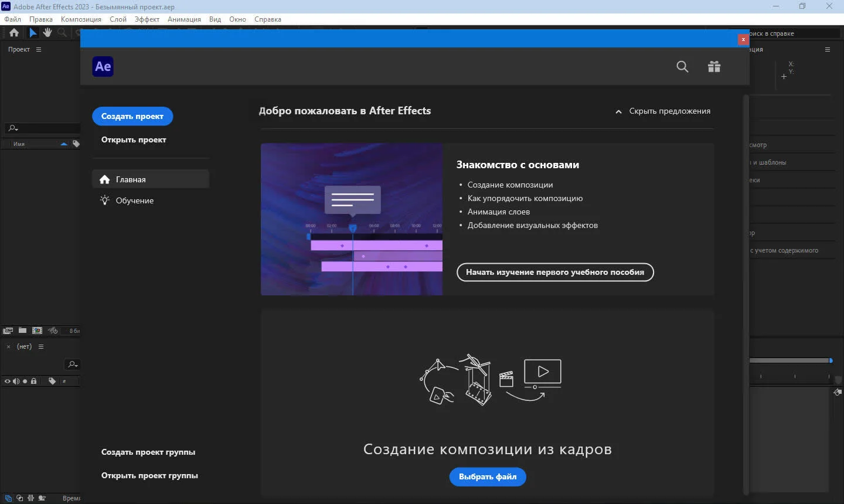Open the Файл menu
This screenshot has width=844, height=504.
coord(13,19)
